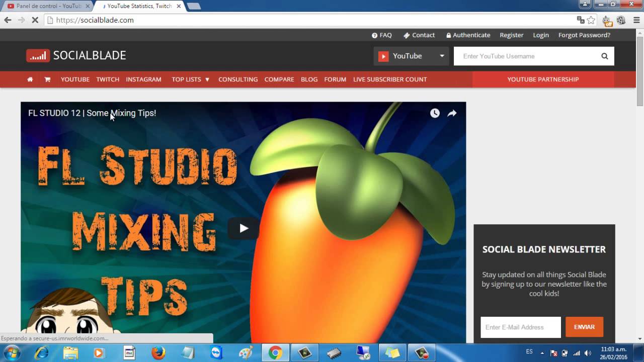Open the shopping cart icon in navbar

pos(47,79)
